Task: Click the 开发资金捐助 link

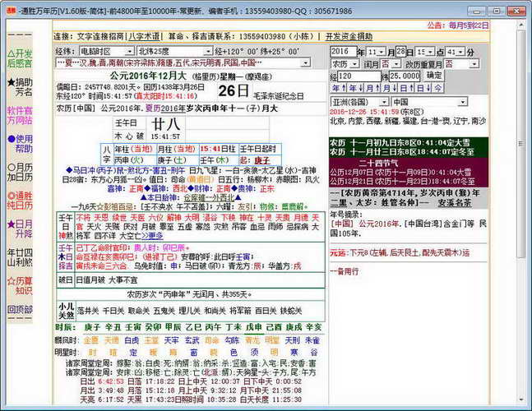Action: 349,36
